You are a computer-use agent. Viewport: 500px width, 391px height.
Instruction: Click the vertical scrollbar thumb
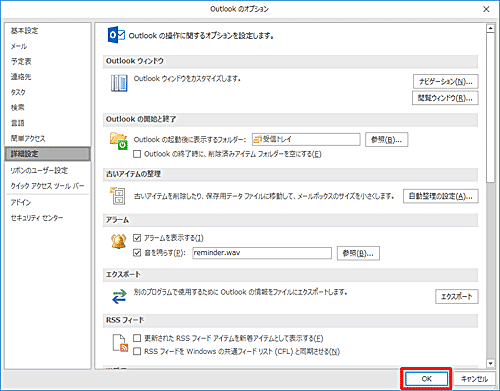click(490, 107)
